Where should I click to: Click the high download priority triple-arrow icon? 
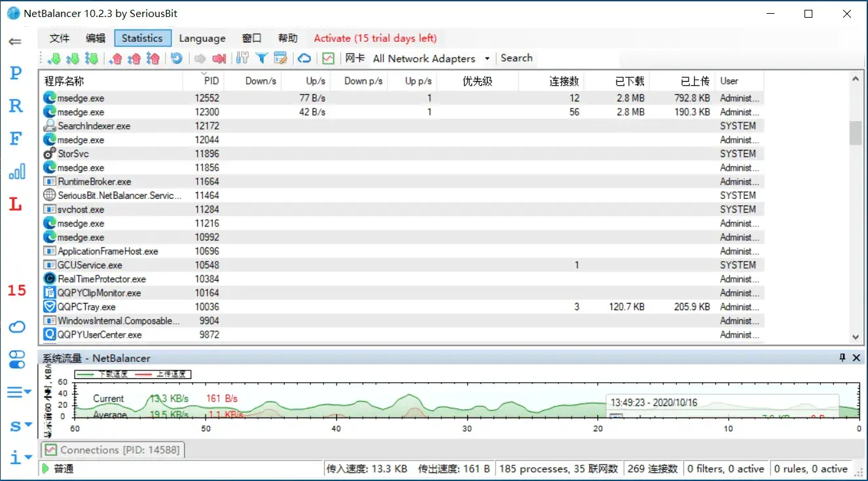click(91, 58)
